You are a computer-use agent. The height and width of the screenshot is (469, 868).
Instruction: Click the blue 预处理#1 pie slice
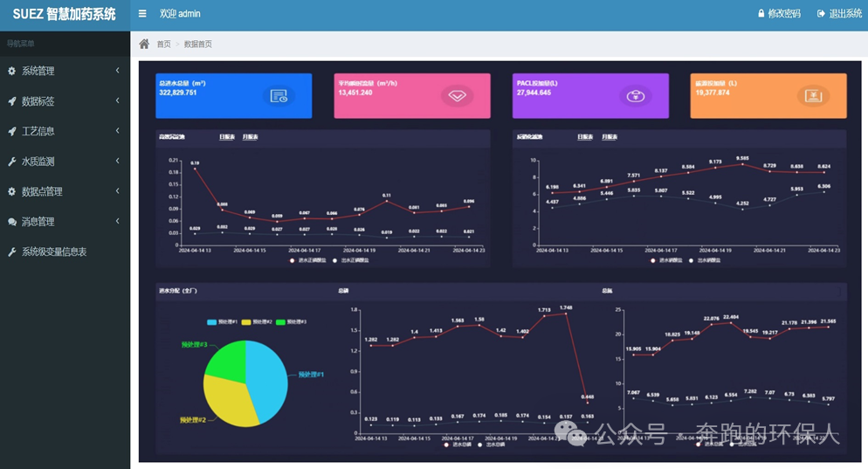tap(265, 376)
